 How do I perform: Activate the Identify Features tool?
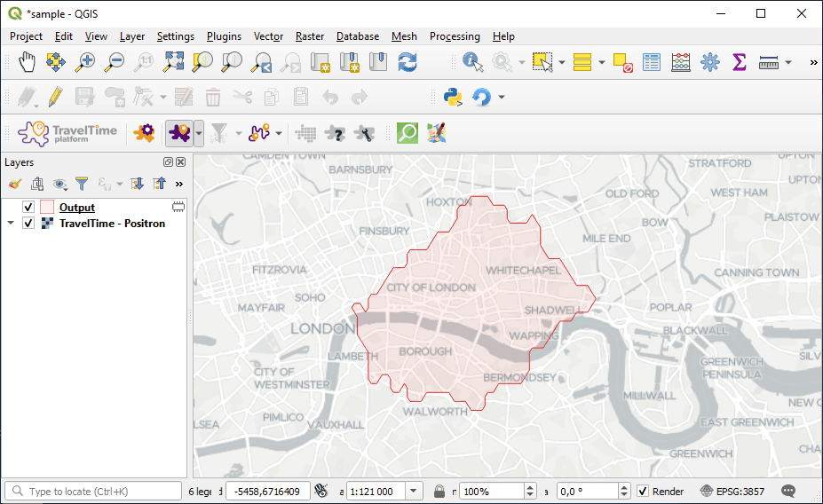point(472,62)
